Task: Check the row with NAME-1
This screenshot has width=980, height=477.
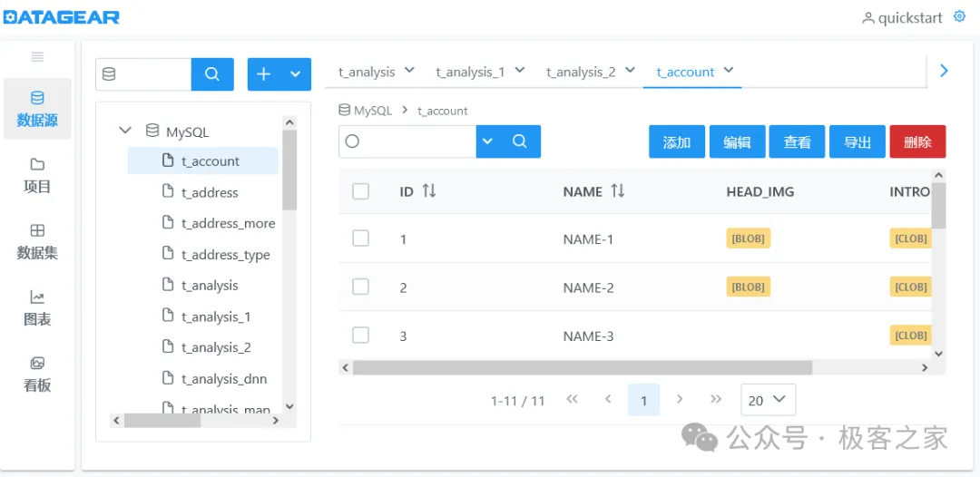Action: pyautogui.click(x=360, y=238)
